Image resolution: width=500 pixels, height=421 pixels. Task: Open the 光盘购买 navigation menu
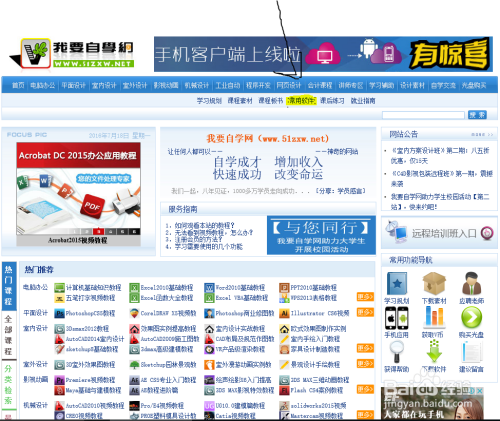click(474, 86)
